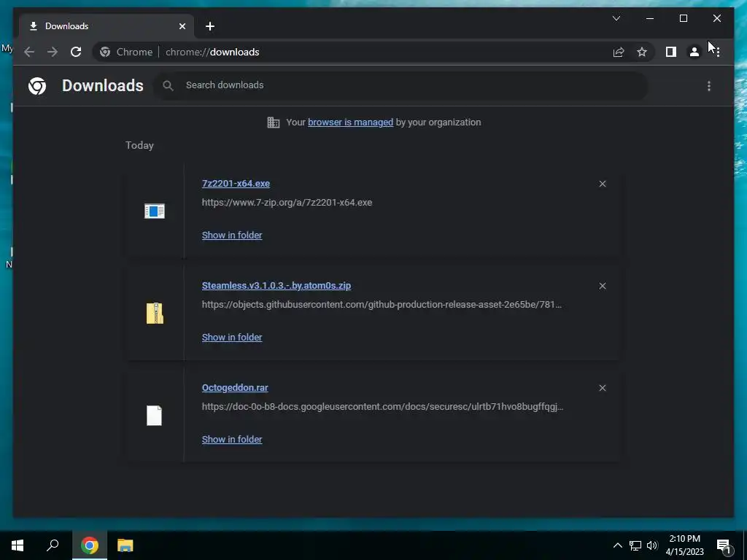Share this page via the share icon

pos(619,52)
